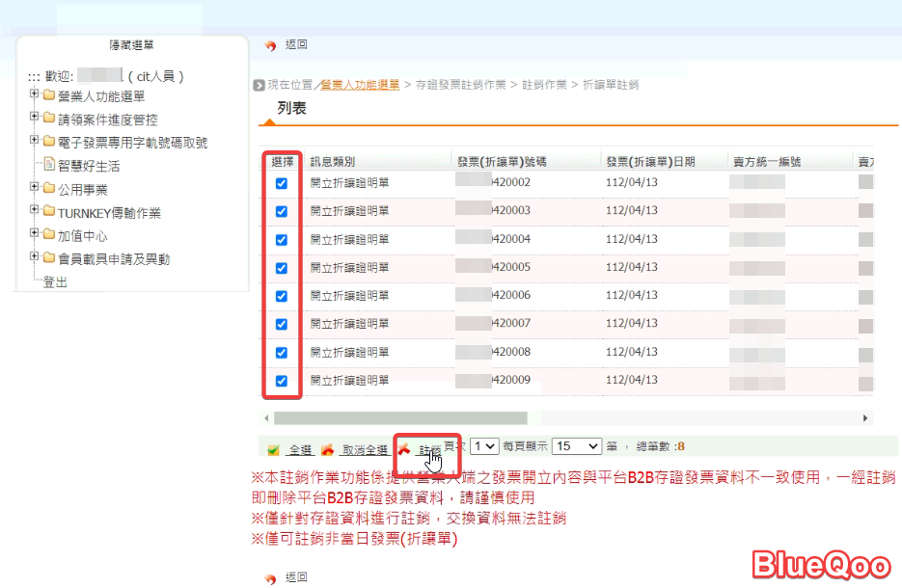Uncheck the row for invoice ending 420002
This screenshot has height=588, width=902.
(x=282, y=183)
